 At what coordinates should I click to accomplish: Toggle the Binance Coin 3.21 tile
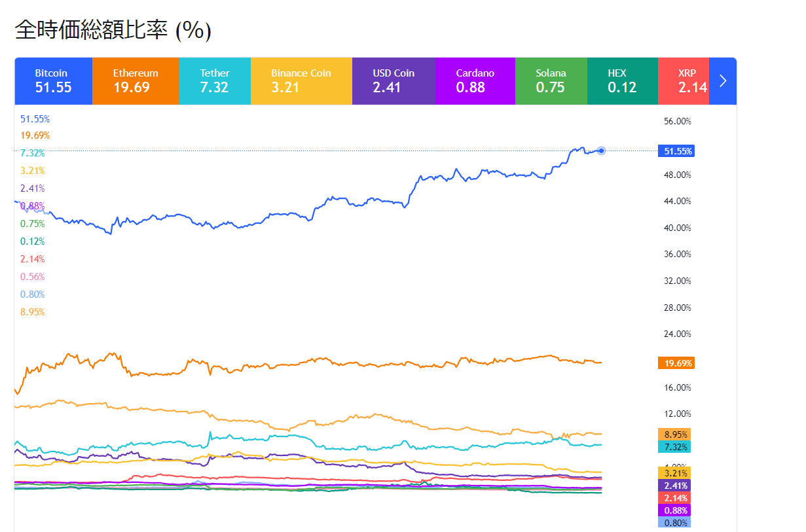pos(301,80)
